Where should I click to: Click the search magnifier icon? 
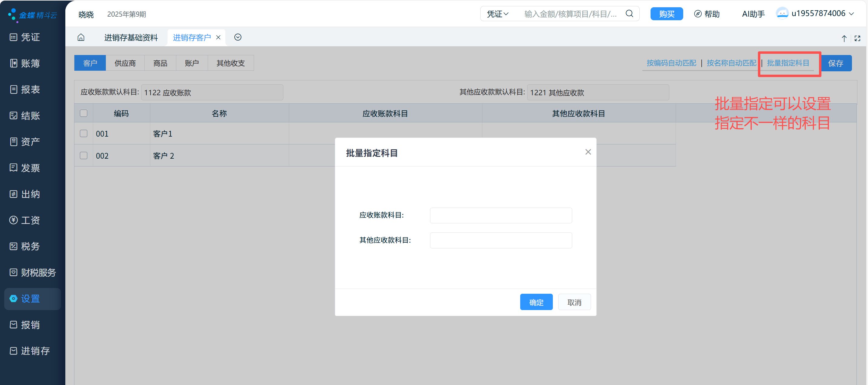point(629,14)
